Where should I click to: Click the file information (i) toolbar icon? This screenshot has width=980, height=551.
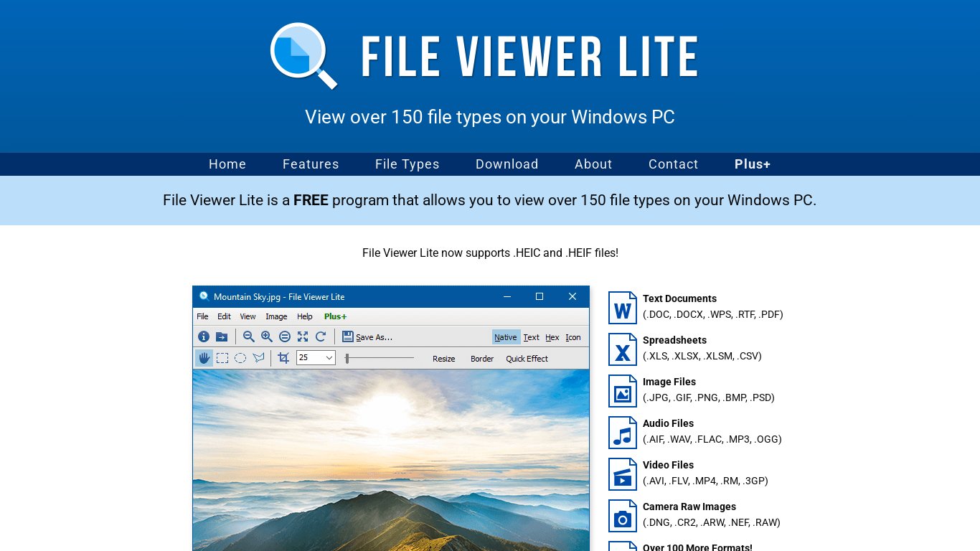[x=204, y=336]
